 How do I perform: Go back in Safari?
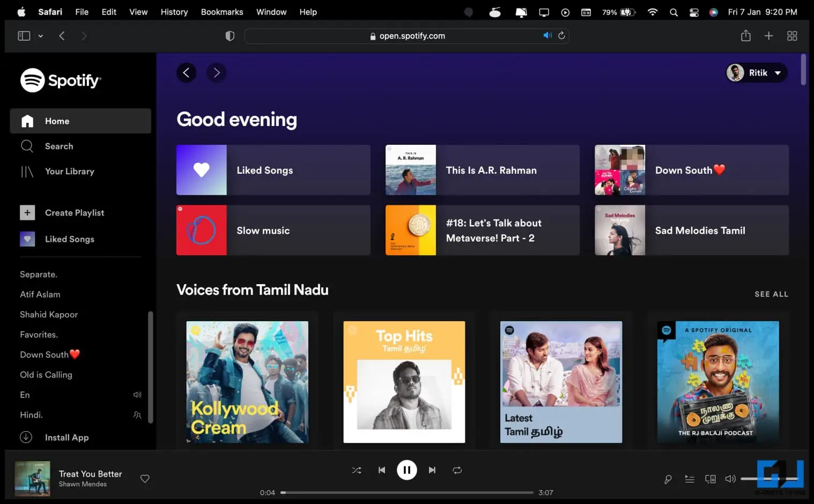pyautogui.click(x=62, y=36)
